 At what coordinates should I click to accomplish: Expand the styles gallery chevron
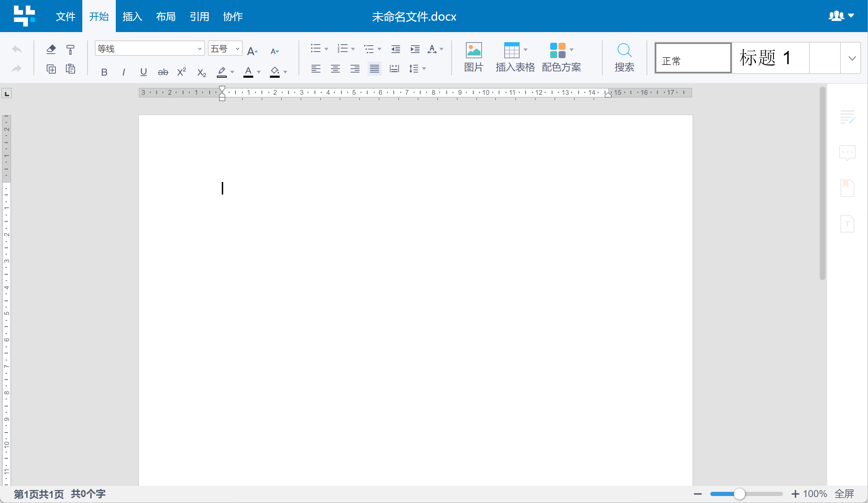(x=852, y=58)
